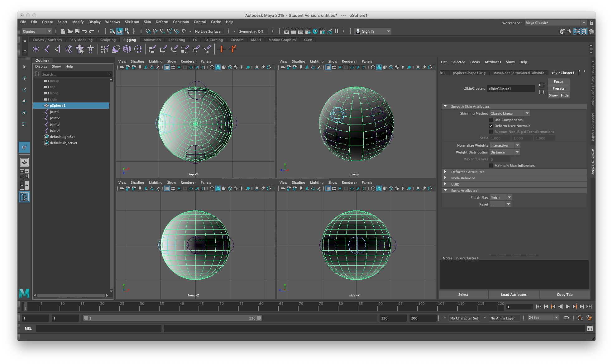
Task: Open the Script Editor icon
Action: [x=590, y=329]
